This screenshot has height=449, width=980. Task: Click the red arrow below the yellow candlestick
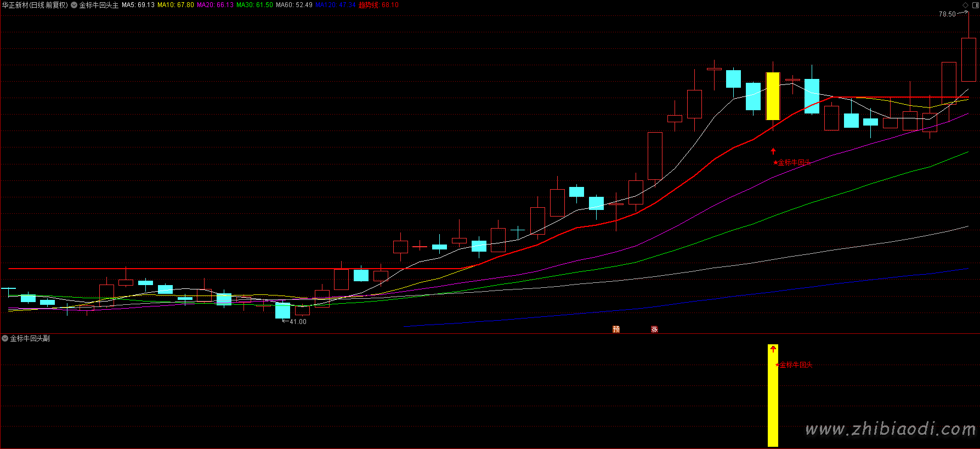click(x=773, y=151)
